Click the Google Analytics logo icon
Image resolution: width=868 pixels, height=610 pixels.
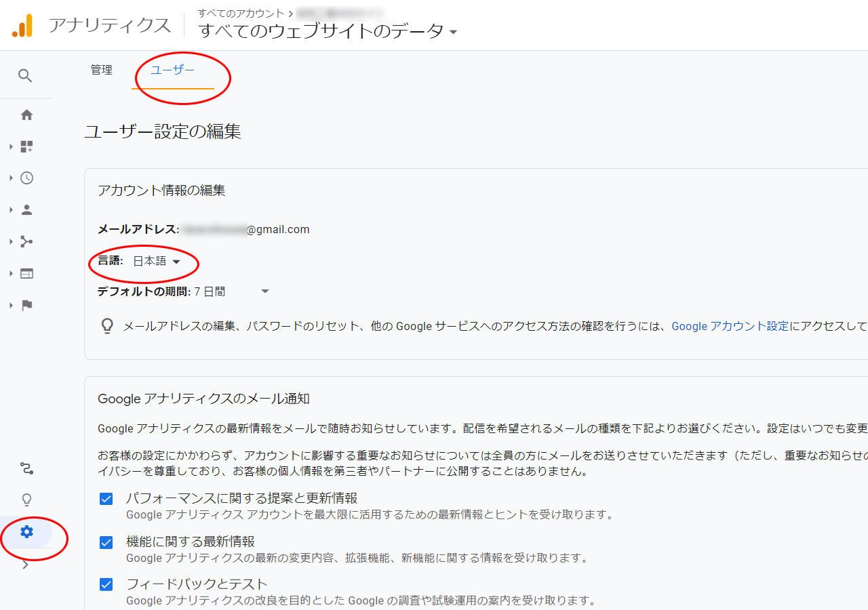click(22, 26)
